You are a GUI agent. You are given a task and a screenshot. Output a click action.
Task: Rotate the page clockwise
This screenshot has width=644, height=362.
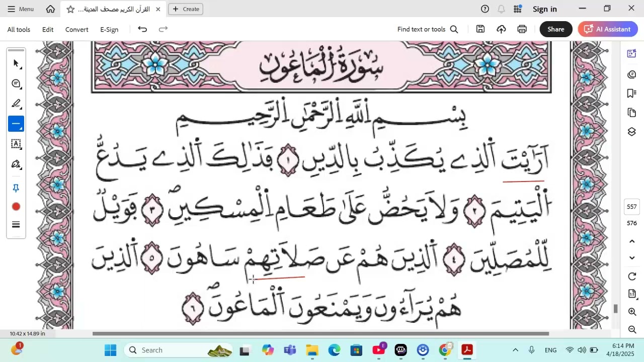coord(632,277)
